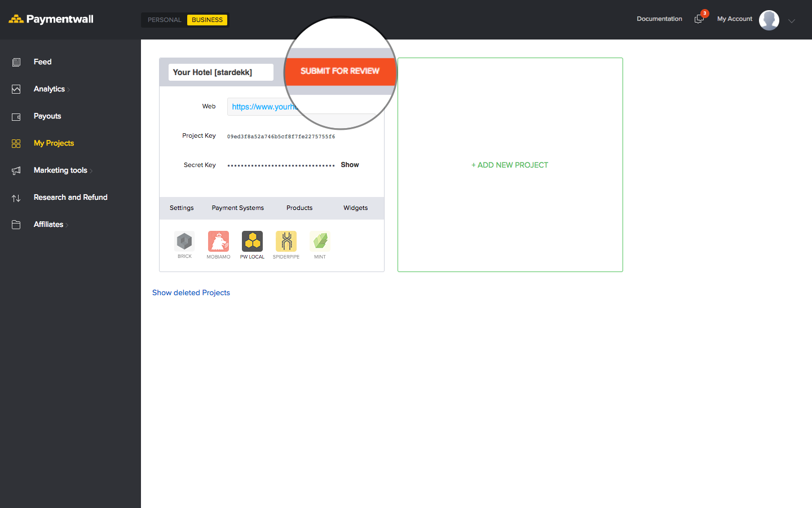
Task: Open Show deleted Projects link
Action: pyautogui.click(x=191, y=292)
